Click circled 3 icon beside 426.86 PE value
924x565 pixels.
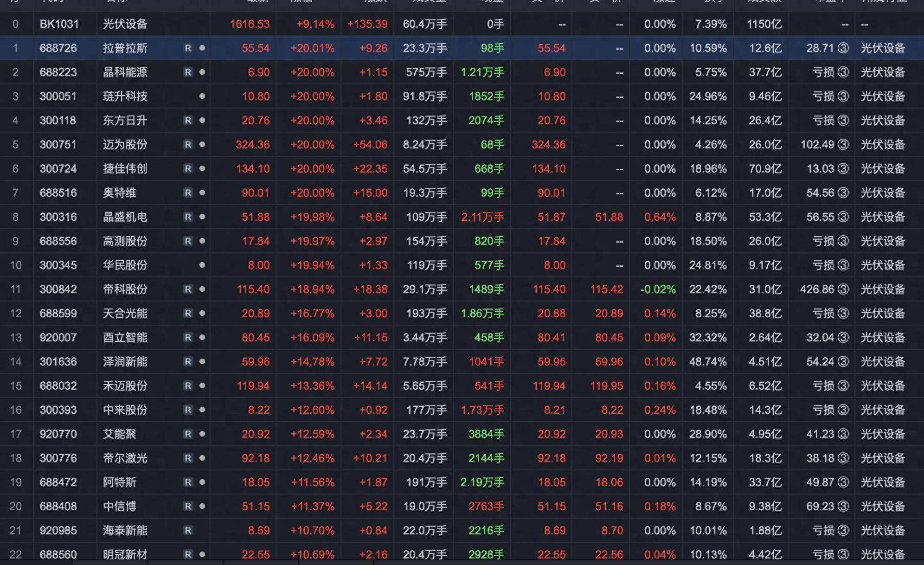(844, 289)
